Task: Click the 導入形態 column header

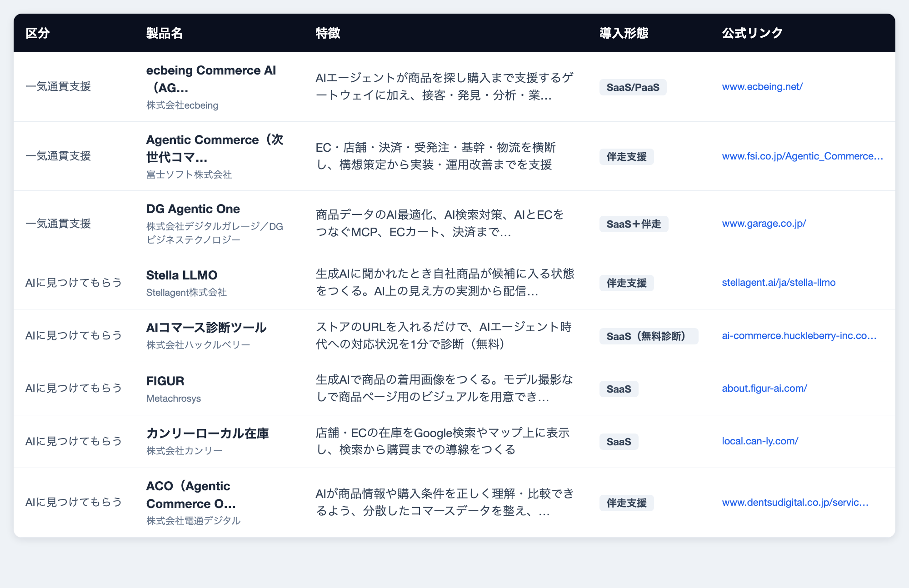Action: pos(624,33)
